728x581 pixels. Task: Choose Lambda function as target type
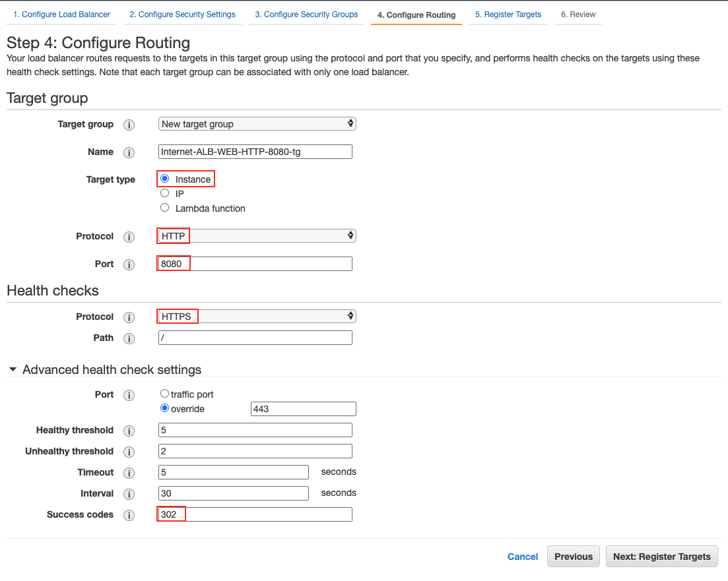[x=164, y=207]
